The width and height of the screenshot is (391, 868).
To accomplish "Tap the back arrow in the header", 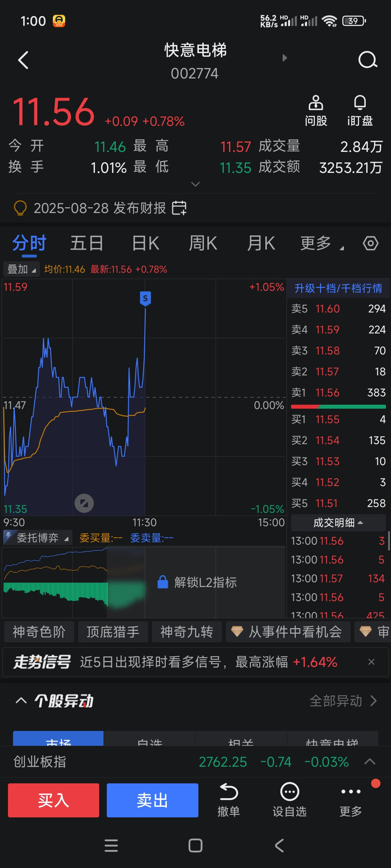I will pyautogui.click(x=23, y=60).
